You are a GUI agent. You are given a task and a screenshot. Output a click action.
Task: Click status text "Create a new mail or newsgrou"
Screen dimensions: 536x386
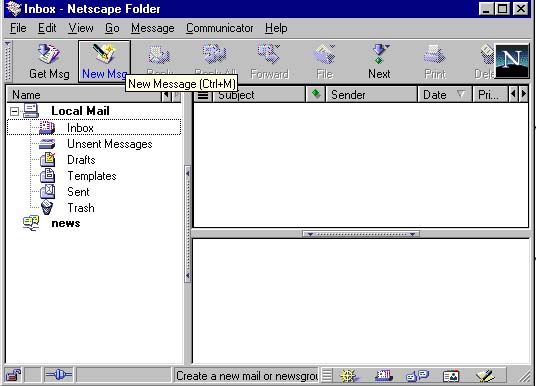(x=246, y=376)
